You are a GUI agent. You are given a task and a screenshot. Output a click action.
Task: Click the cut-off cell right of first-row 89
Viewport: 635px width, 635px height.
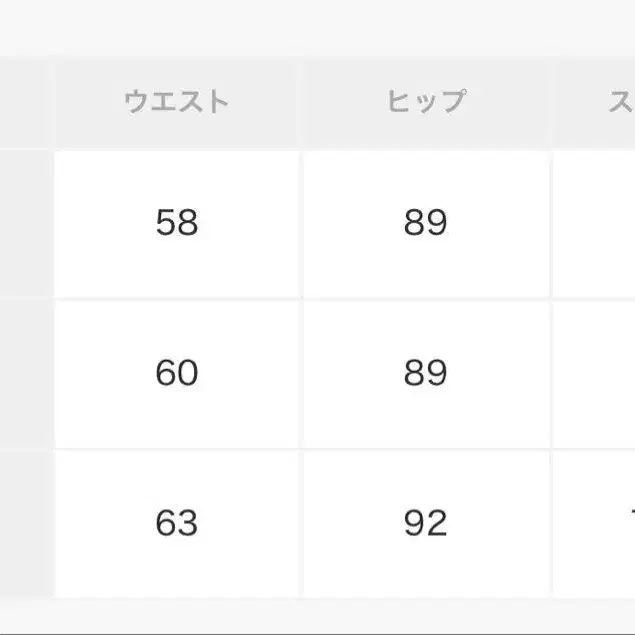tap(595, 223)
